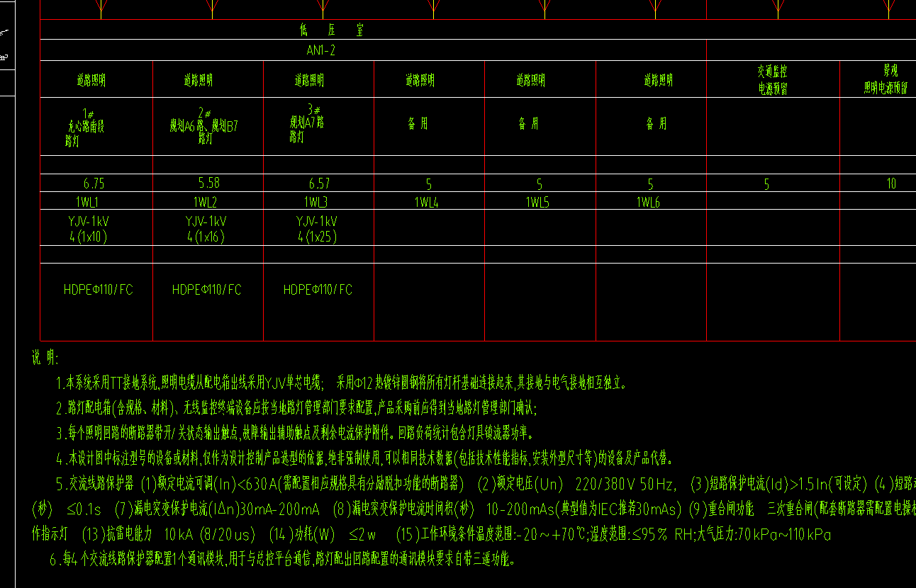The width and height of the screenshot is (916, 588).
Task: Select note 4 about 设计控制产品选型
Action: (x=364, y=458)
